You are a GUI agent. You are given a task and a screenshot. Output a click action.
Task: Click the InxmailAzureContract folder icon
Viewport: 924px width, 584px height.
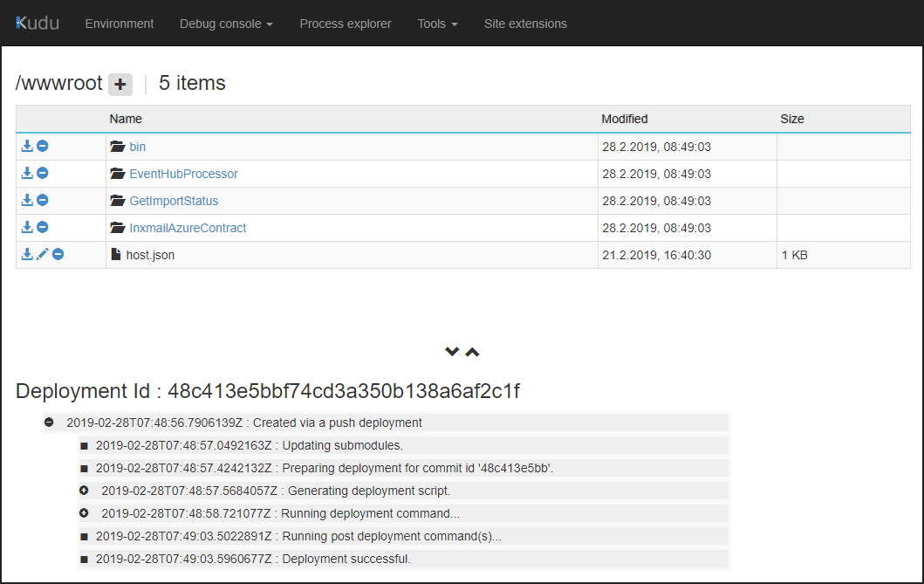pos(118,228)
